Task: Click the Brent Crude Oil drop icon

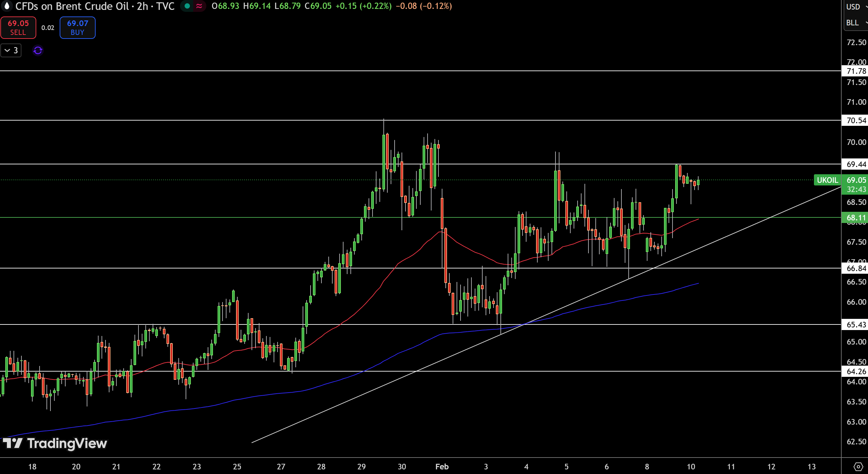Action: [7, 6]
